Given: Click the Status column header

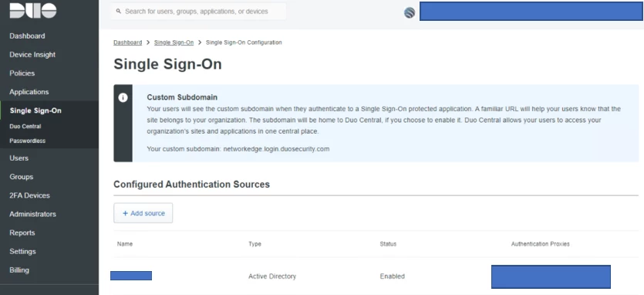Looking at the screenshot, I should [x=388, y=244].
